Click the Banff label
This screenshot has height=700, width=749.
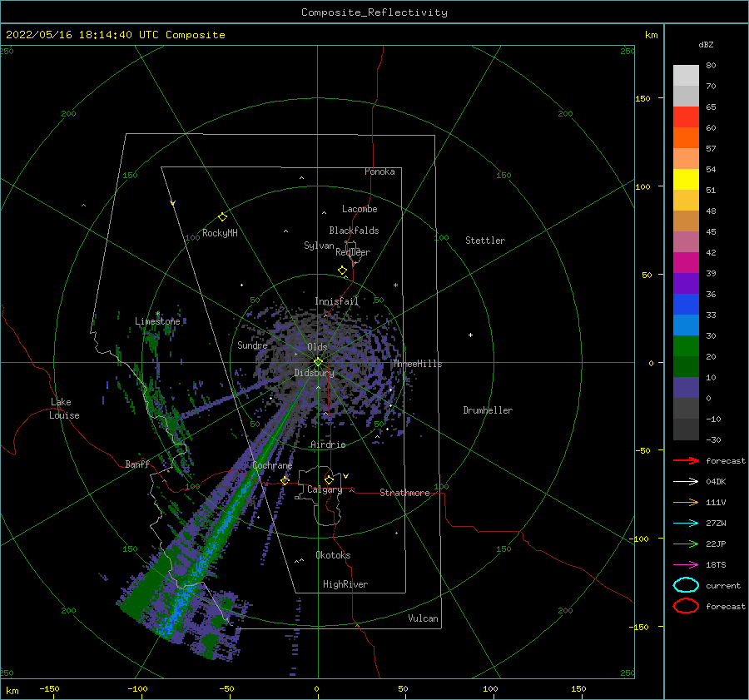137,464
